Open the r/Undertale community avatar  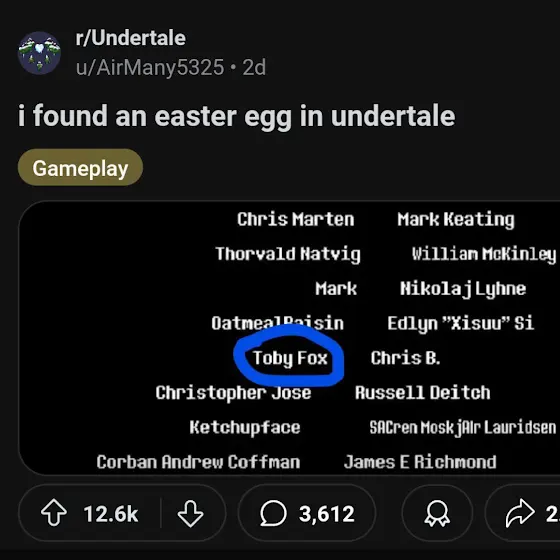click(39, 53)
